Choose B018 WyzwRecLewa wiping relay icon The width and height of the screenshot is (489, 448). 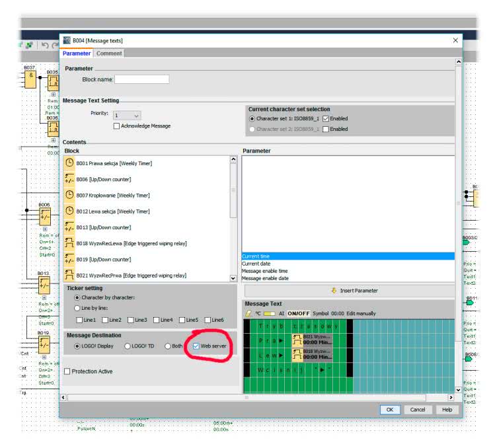[69, 243]
